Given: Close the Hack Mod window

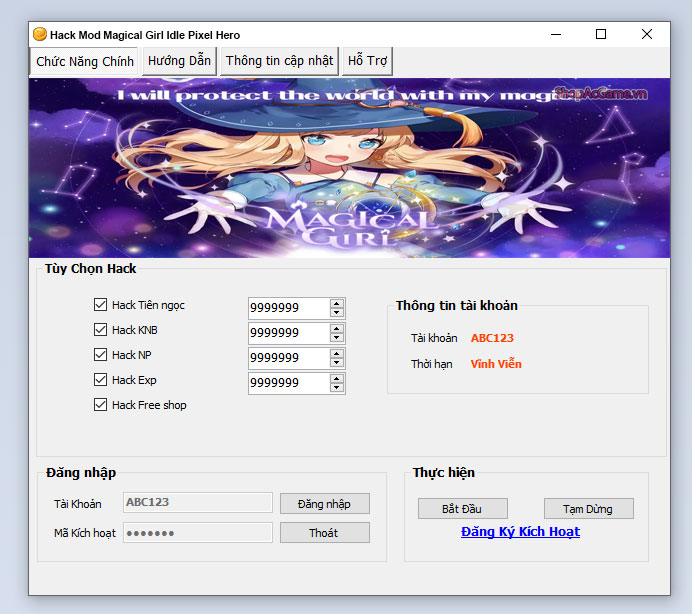Looking at the screenshot, I should 647,34.
